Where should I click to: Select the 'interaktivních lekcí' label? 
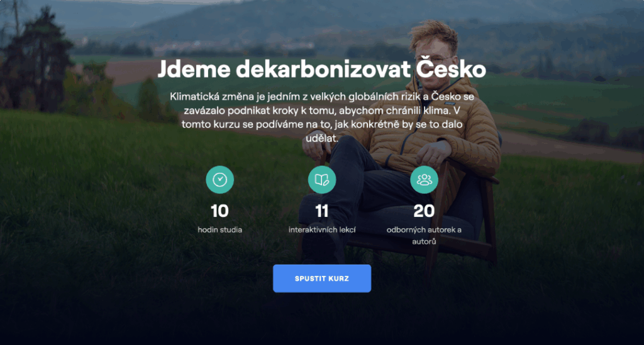point(322,230)
